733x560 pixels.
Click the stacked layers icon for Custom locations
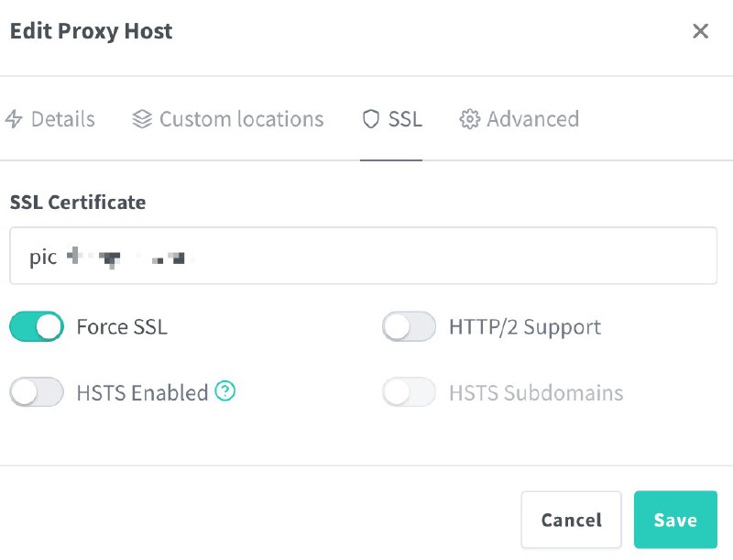click(142, 119)
